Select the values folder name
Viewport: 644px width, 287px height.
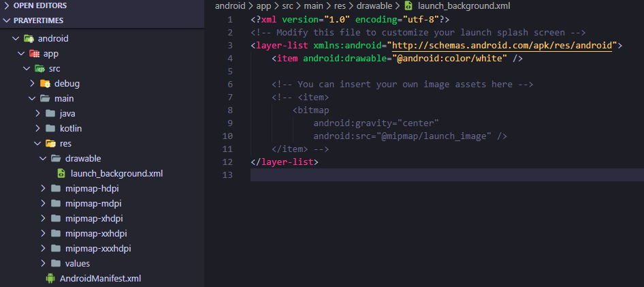pos(77,264)
